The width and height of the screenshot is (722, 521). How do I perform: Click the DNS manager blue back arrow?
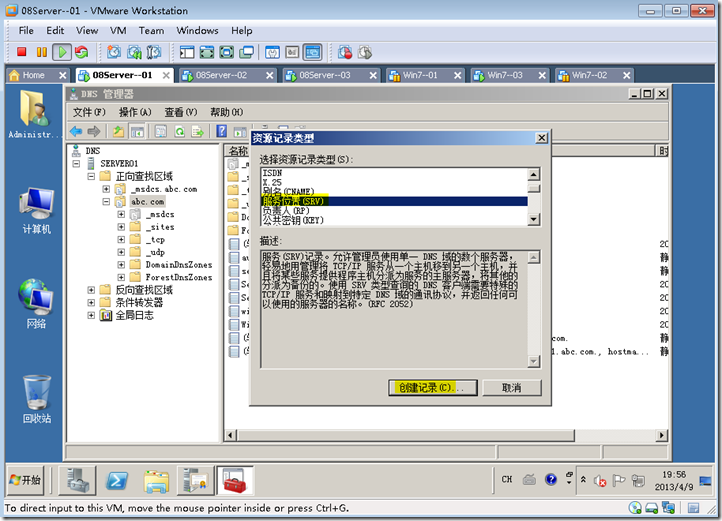76,132
